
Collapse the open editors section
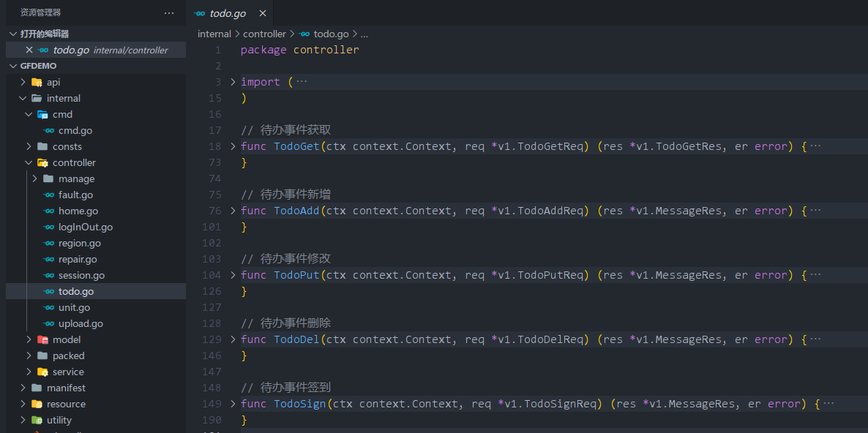pyautogui.click(x=14, y=34)
